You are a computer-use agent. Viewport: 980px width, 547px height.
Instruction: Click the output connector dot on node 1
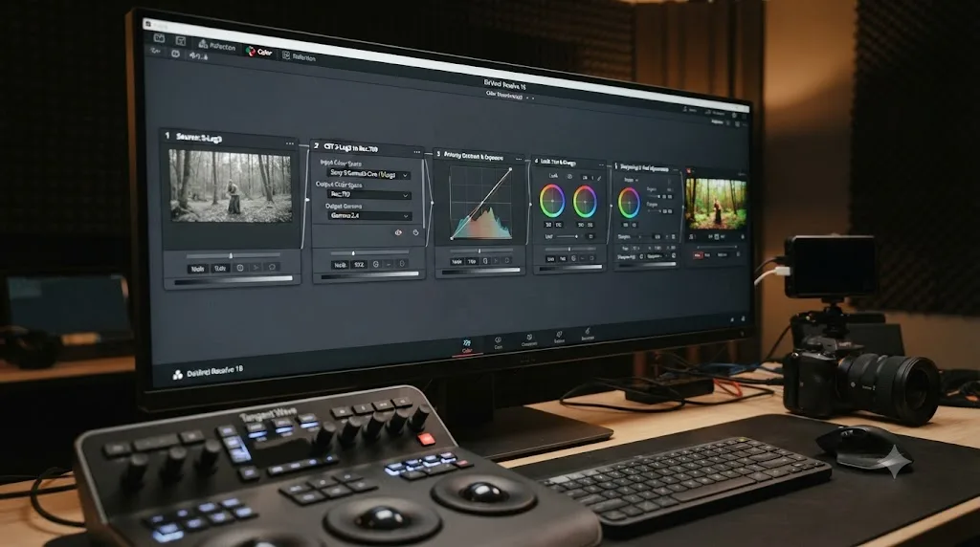(x=306, y=199)
